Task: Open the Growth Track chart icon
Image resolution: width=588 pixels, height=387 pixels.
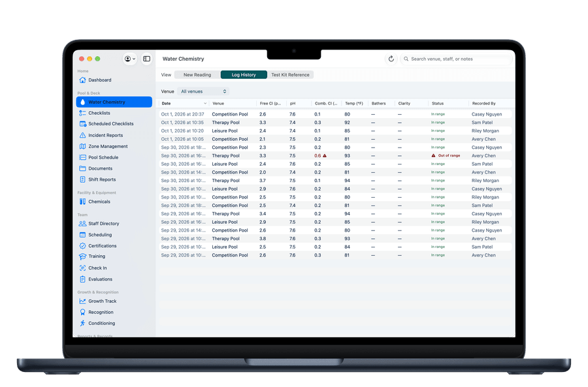Action: (82, 301)
